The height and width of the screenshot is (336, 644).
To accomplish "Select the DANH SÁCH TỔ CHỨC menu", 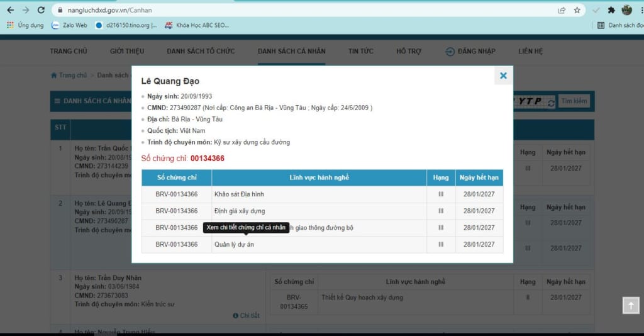I will [201, 51].
